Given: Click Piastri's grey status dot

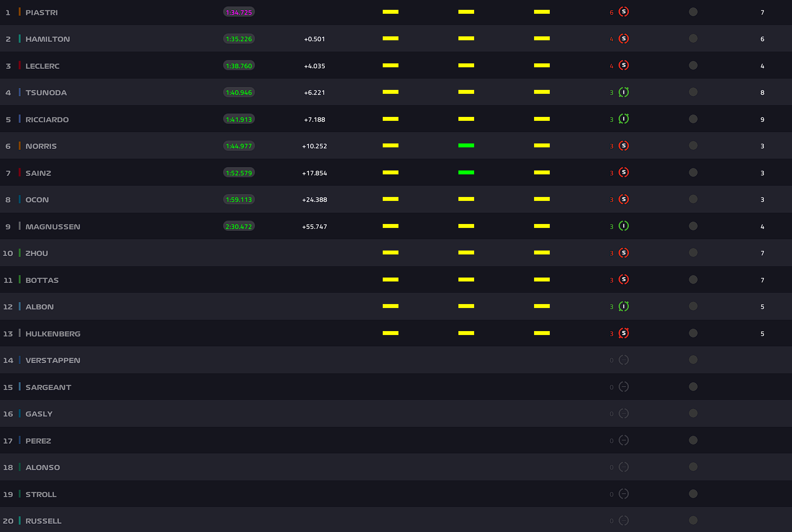Looking at the screenshot, I should coord(693,12).
